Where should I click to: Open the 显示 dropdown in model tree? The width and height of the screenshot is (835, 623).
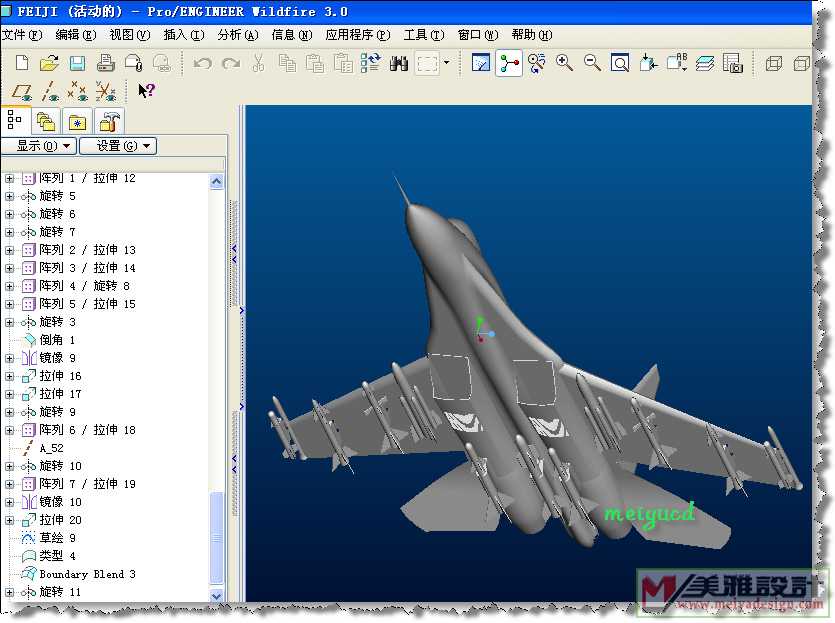pos(40,145)
